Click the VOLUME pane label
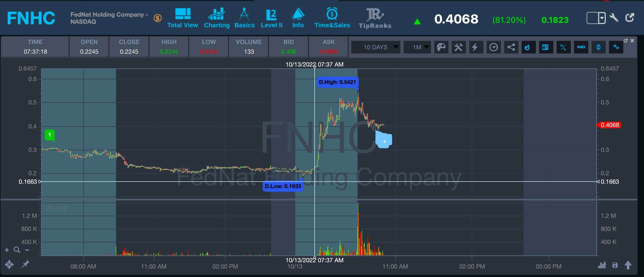The image size is (644, 277). [56, 209]
